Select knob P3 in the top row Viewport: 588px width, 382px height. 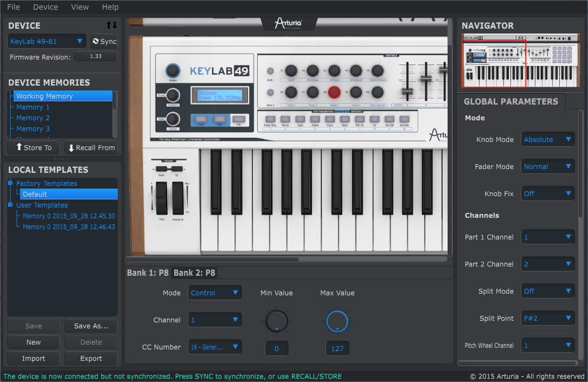[x=334, y=70]
